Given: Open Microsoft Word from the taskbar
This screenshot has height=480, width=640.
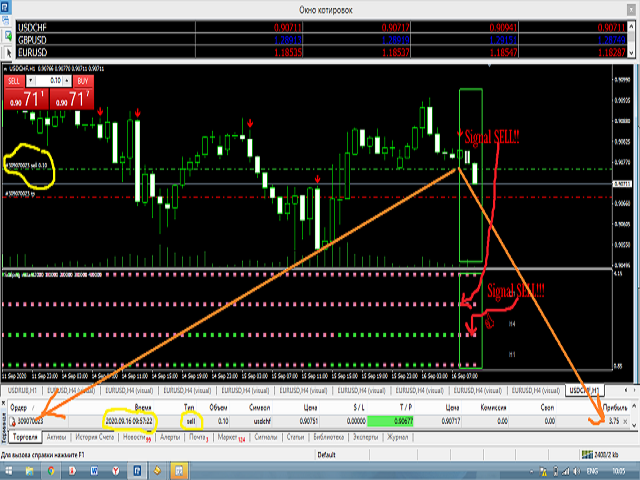Looking at the screenshot, I should tap(94, 471).
